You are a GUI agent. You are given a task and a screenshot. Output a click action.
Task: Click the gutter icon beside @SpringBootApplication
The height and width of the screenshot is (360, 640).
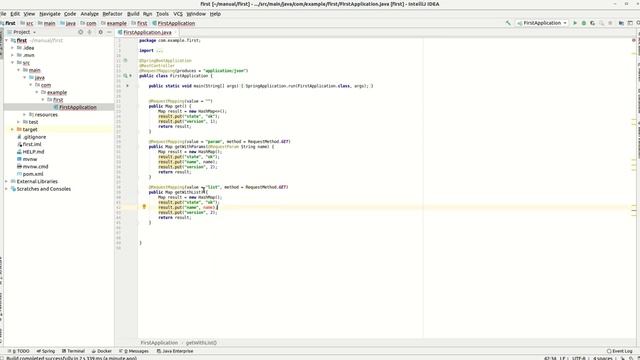(125, 60)
